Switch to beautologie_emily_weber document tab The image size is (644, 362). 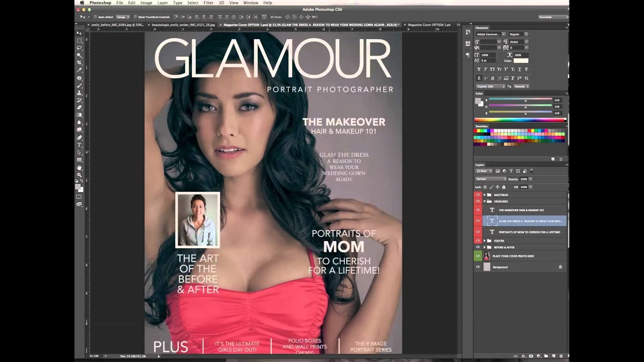pyautogui.click(x=182, y=25)
